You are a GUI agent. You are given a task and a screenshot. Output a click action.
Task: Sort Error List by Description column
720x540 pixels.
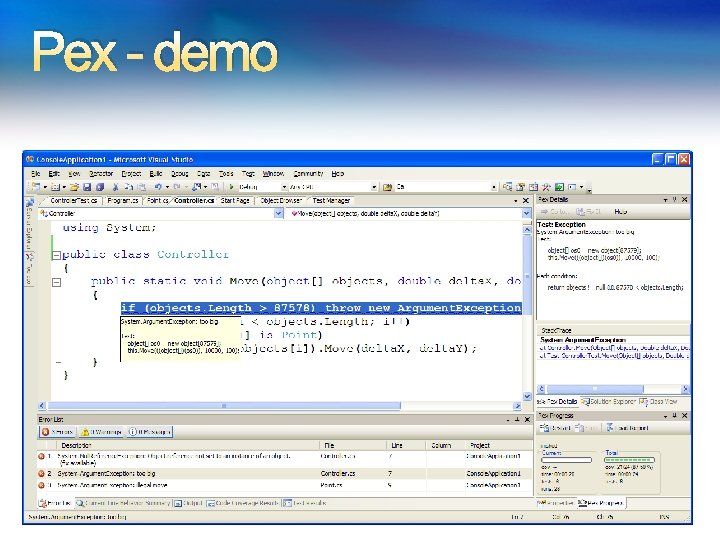187,445
